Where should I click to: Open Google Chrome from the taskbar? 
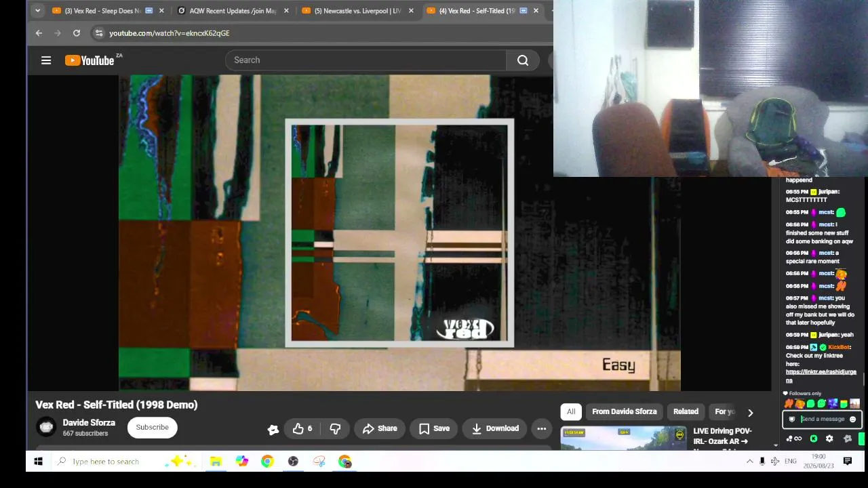point(267,462)
